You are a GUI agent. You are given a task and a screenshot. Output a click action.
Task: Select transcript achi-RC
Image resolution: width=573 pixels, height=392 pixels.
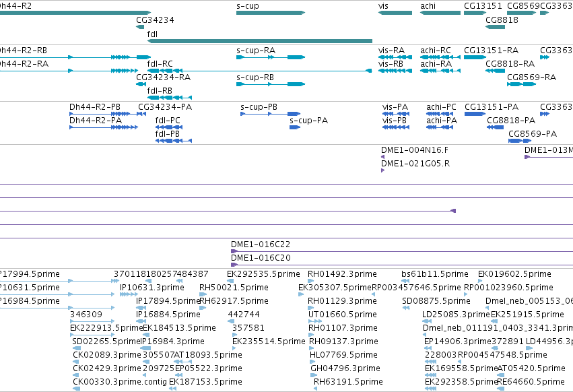(x=440, y=57)
